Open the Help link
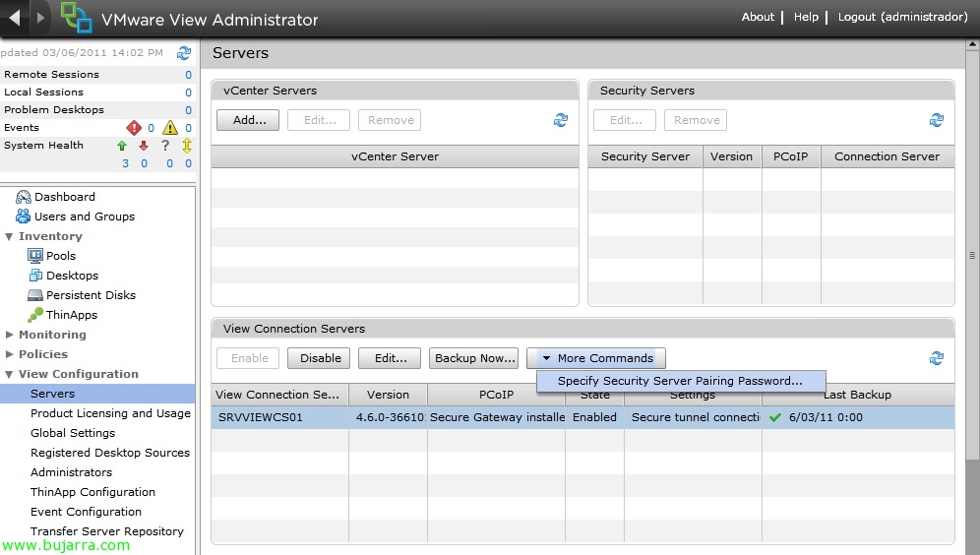Viewport: 980px width, 555px height. [x=806, y=17]
